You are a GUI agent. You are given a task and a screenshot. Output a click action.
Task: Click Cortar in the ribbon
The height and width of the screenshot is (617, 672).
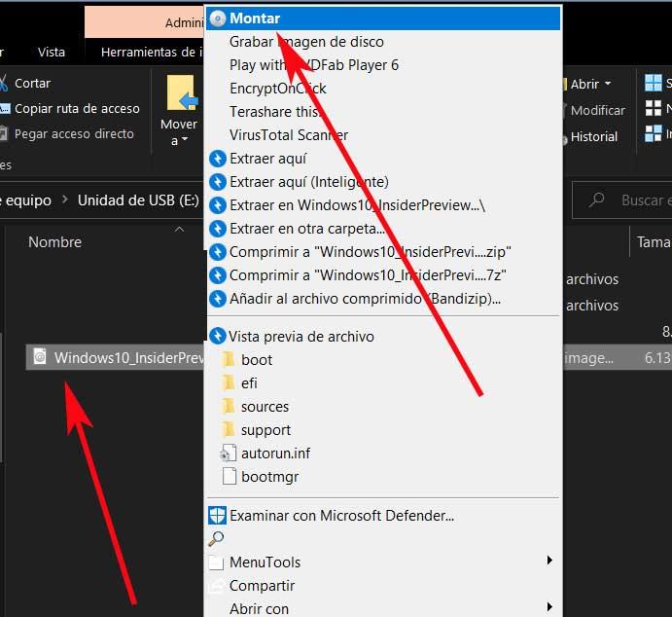click(x=32, y=83)
